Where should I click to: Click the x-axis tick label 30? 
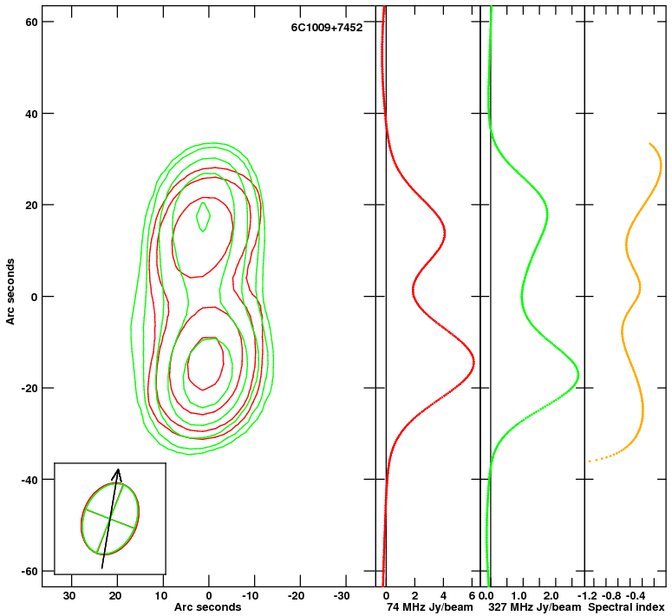[69, 596]
